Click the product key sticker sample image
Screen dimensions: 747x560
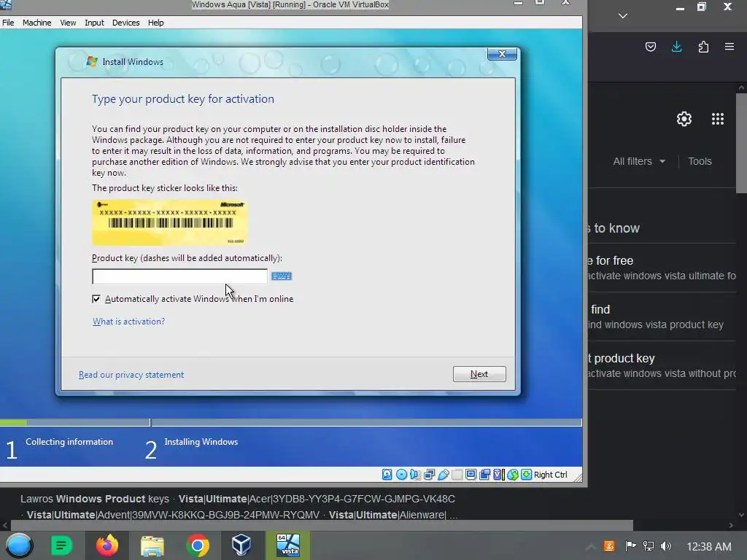click(169, 222)
